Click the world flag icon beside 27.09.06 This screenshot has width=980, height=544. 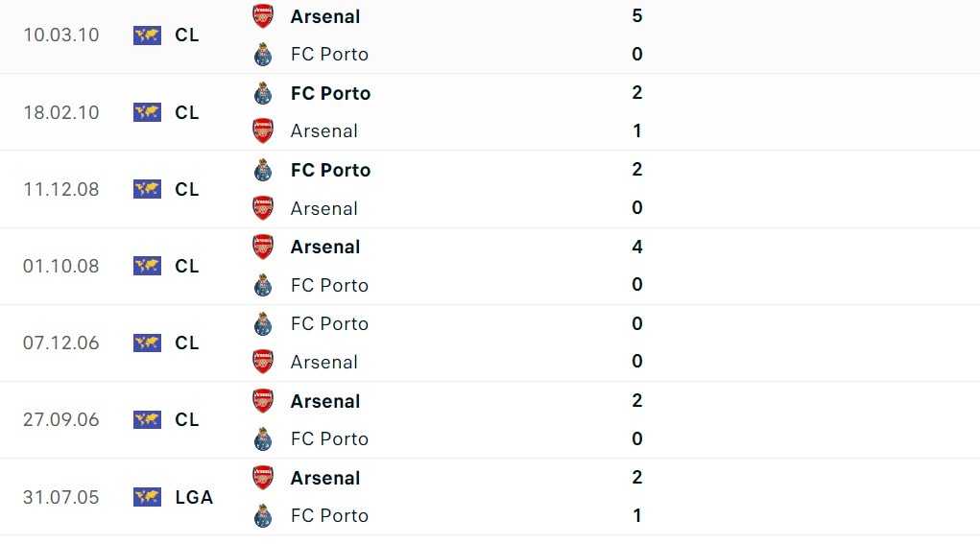(147, 419)
